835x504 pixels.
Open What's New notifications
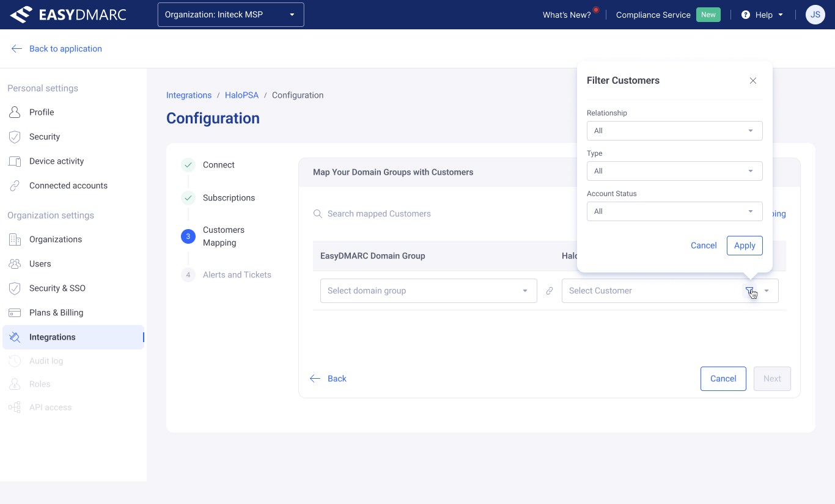coord(567,15)
